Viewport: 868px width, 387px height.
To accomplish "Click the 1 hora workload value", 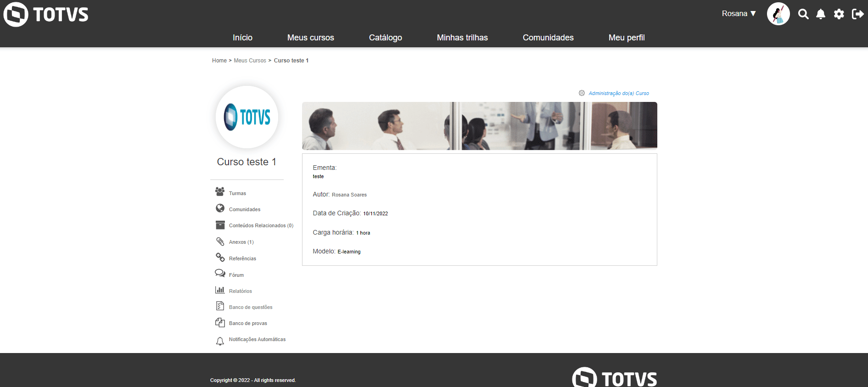I will pos(363,233).
